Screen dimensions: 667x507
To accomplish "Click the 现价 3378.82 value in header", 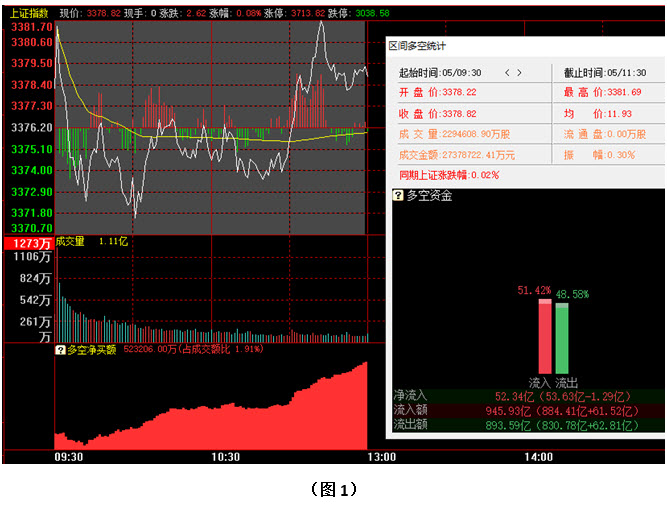I will tap(104, 13).
